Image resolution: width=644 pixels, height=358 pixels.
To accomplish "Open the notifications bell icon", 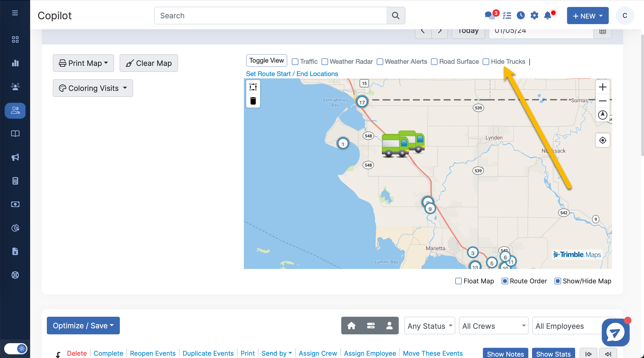I will click(x=548, y=16).
